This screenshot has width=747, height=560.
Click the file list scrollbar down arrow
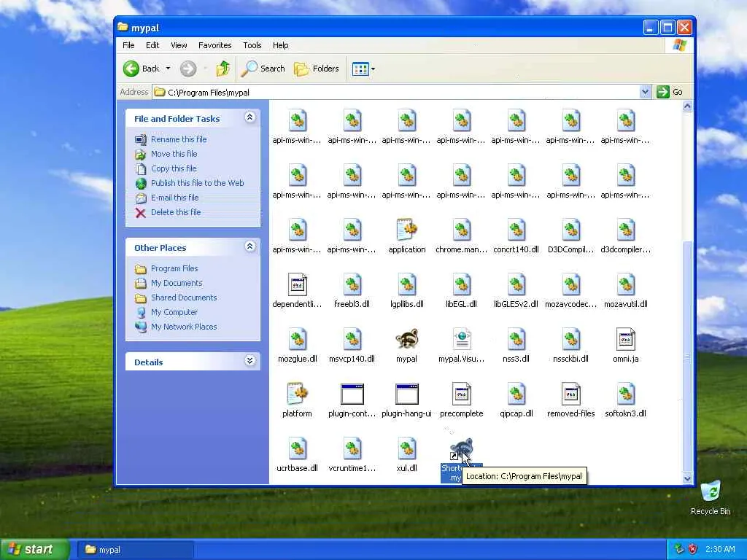[x=687, y=478]
